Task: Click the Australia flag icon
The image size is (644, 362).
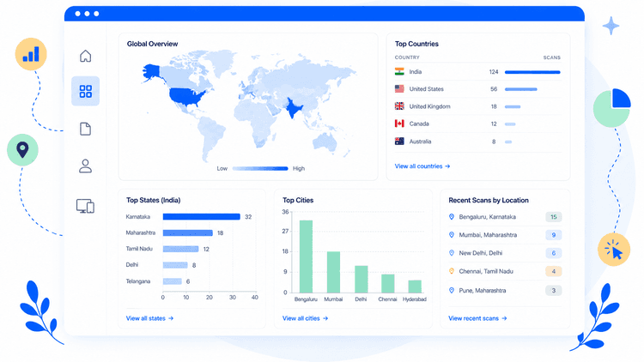Action: coord(399,142)
